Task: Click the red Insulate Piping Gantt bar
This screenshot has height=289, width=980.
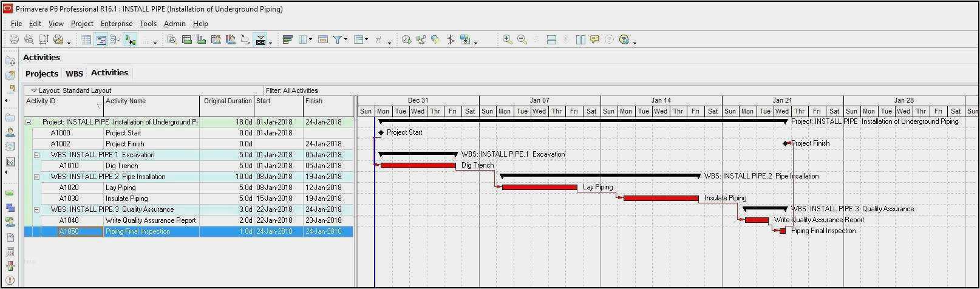Action: (x=661, y=198)
